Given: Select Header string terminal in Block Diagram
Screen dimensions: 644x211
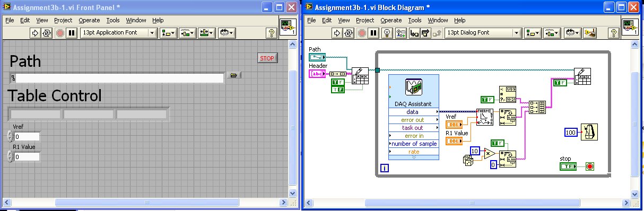Looking at the screenshot, I should [x=318, y=74].
